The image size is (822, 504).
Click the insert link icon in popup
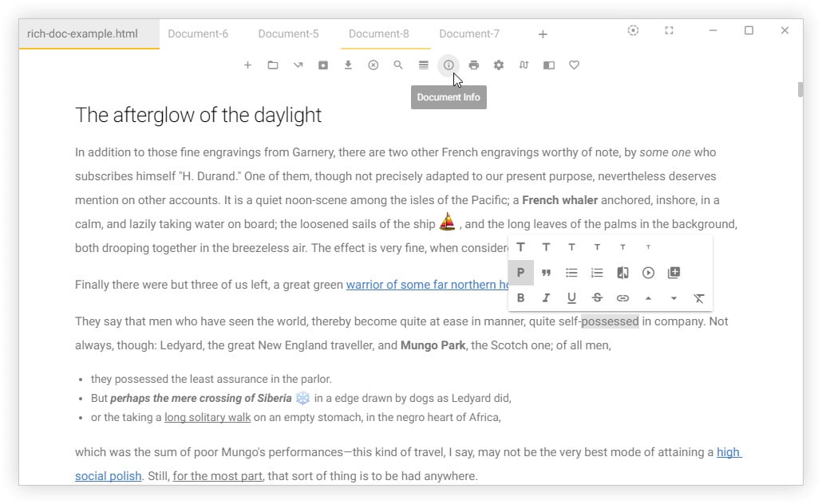click(622, 298)
